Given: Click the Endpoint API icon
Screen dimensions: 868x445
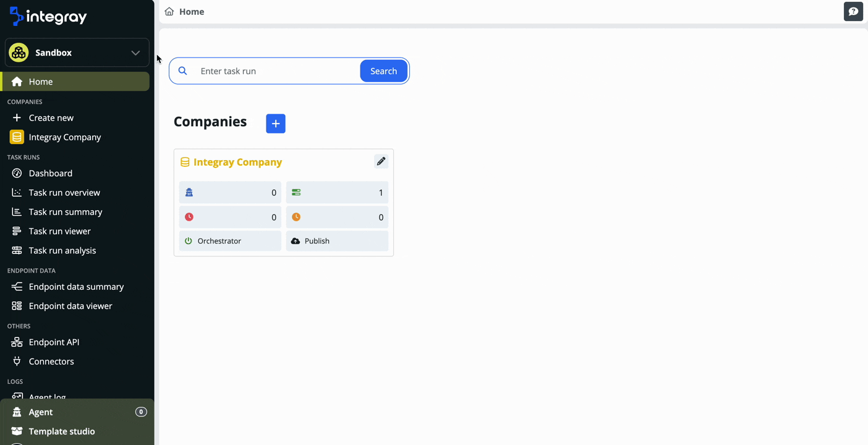Looking at the screenshot, I should 17,342.
